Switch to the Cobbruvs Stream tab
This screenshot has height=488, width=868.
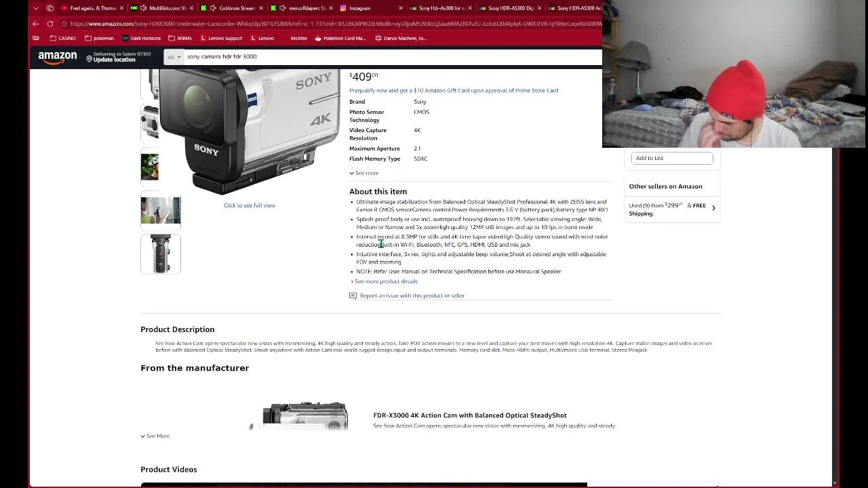click(x=231, y=8)
